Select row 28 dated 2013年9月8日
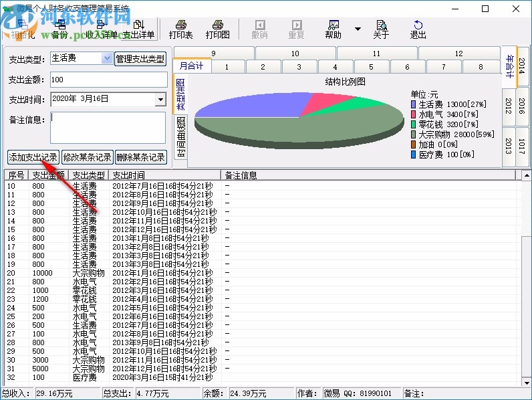The width and height of the screenshot is (532, 400). [x=263, y=342]
